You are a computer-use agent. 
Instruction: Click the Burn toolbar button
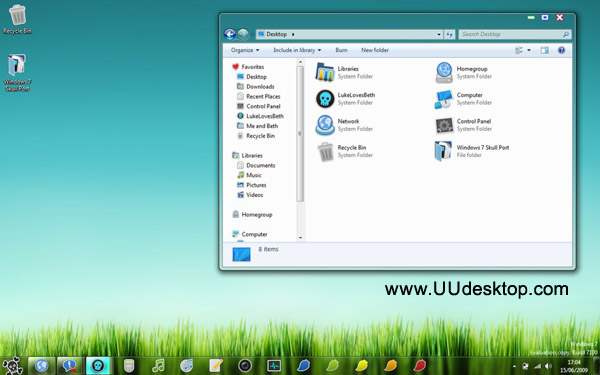[x=341, y=50]
